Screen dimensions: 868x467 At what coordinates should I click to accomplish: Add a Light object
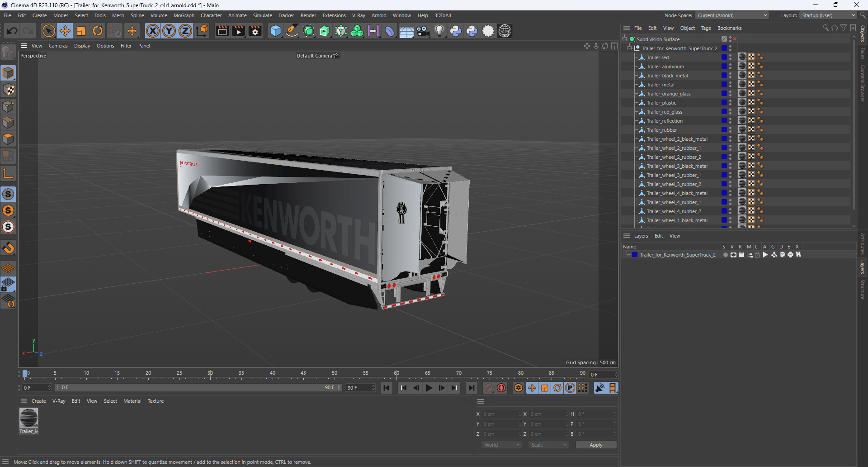[439, 31]
